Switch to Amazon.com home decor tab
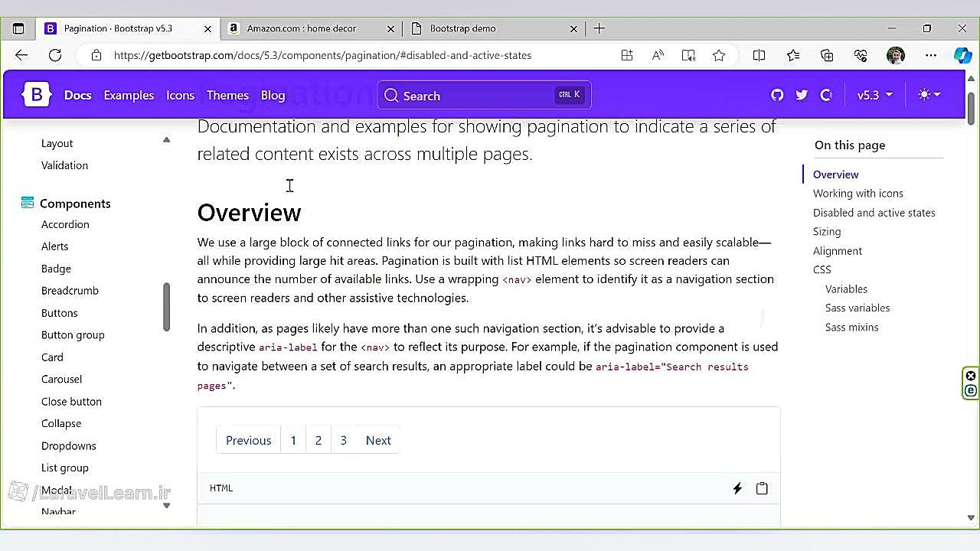980x551 pixels. 302,28
